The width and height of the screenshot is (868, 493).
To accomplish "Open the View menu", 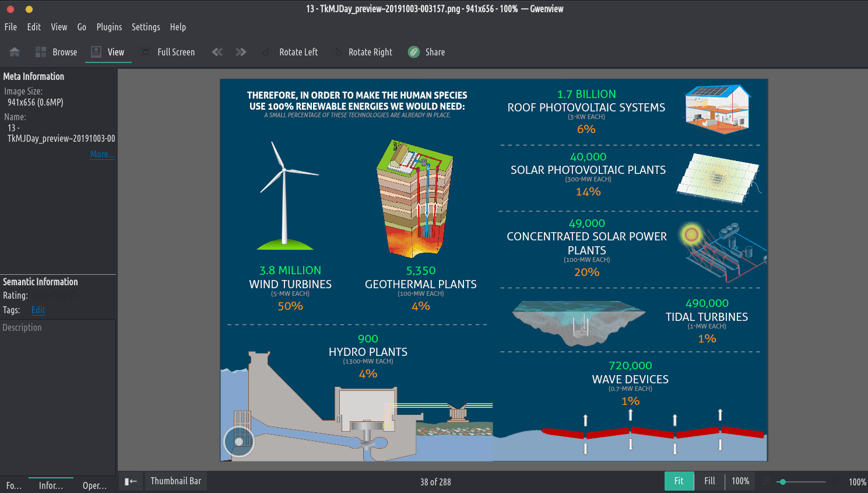I will tap(59, 27).
